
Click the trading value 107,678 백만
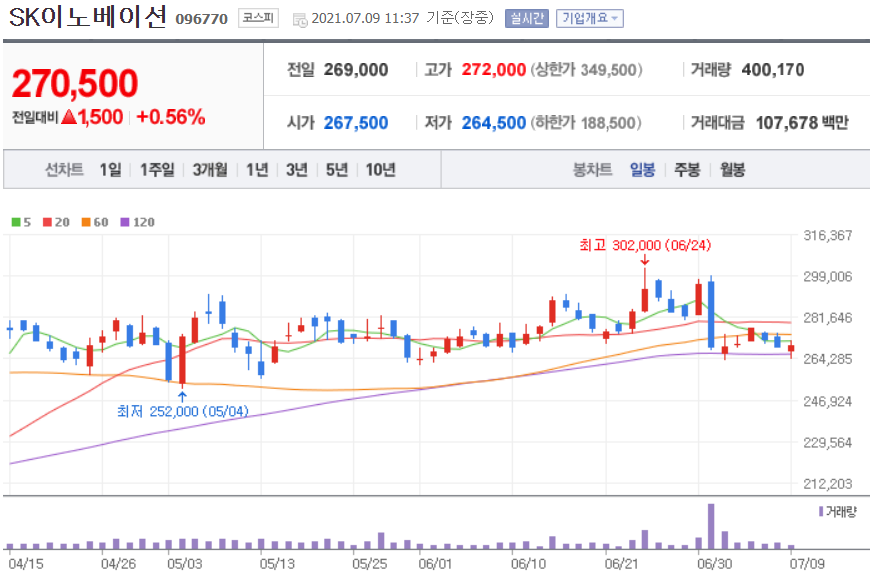[x=802, y=123]
